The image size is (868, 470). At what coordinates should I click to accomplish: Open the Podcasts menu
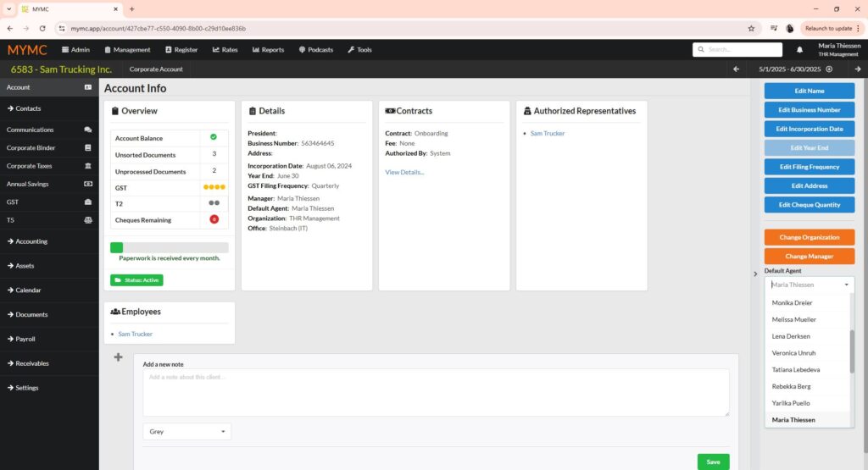316,50
